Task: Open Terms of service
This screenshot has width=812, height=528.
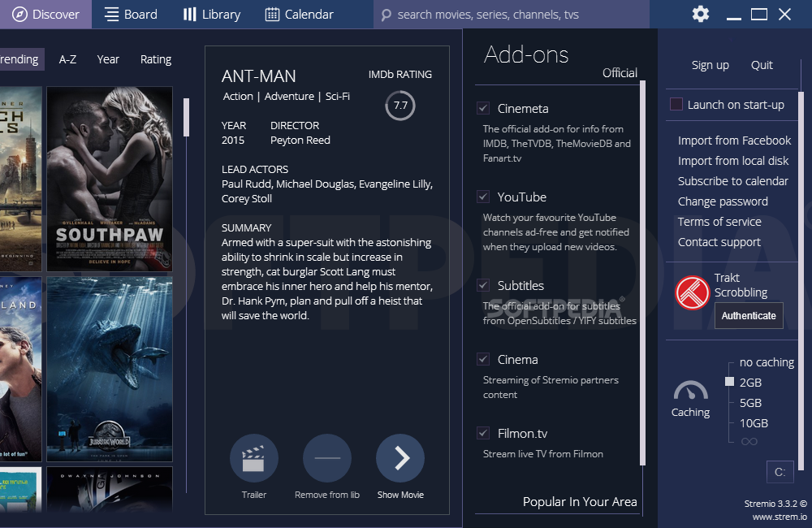Action: (719, 222)
